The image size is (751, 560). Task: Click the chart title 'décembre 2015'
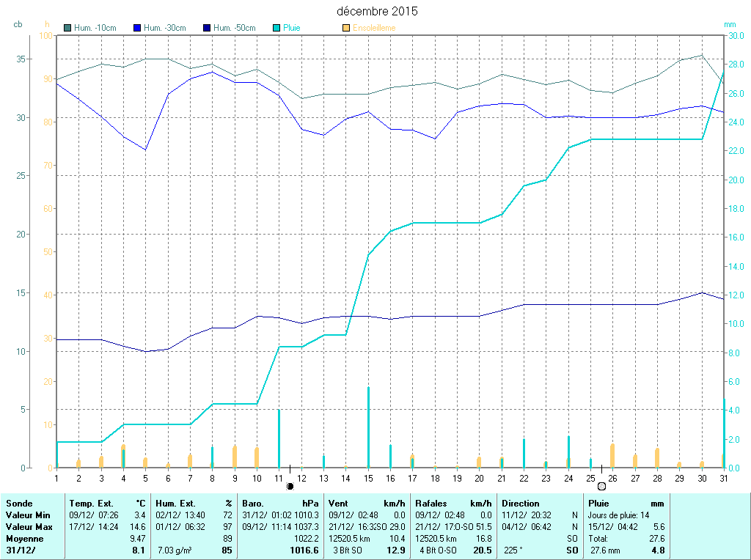(377, 12)
